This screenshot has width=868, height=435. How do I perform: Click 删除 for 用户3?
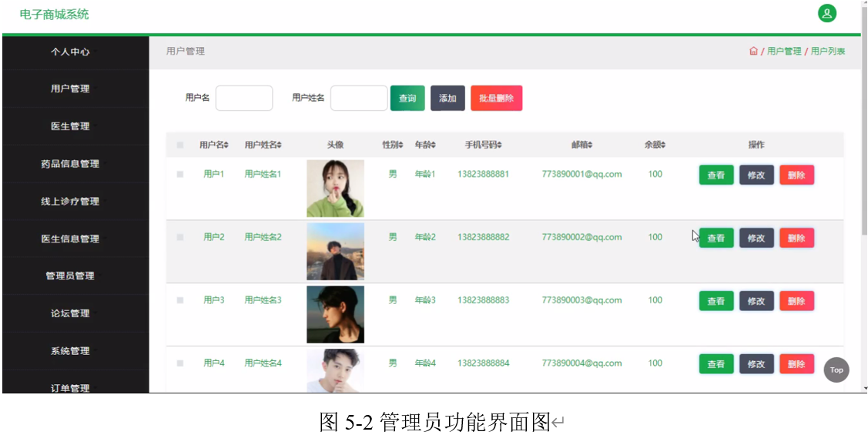point(796,301)
